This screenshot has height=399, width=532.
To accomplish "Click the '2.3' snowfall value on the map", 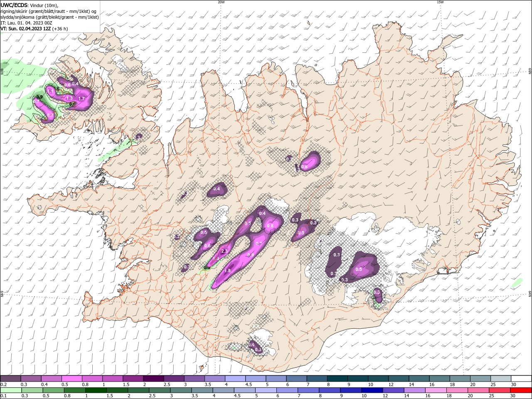I will (224, 251).
